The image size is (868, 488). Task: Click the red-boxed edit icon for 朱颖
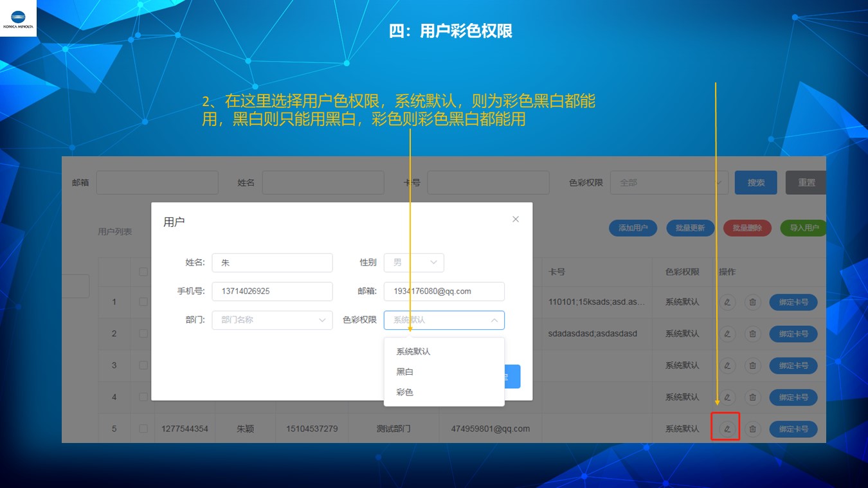(x=727, y=429)
